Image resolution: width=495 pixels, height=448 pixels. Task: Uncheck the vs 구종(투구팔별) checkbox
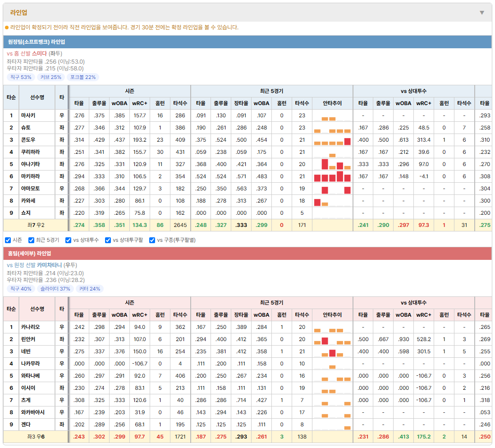click(x=152, y=240)
